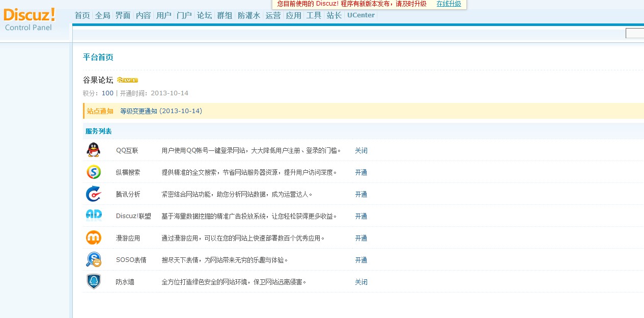This screenshot has height=318, width=644.
Task: Click the LV1 level badge
Action: coord(127,80)
